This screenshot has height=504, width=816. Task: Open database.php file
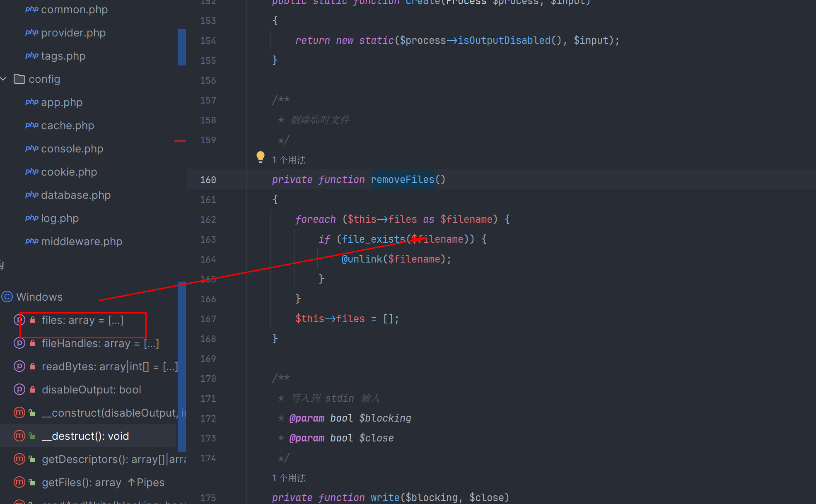pos(76,195)
